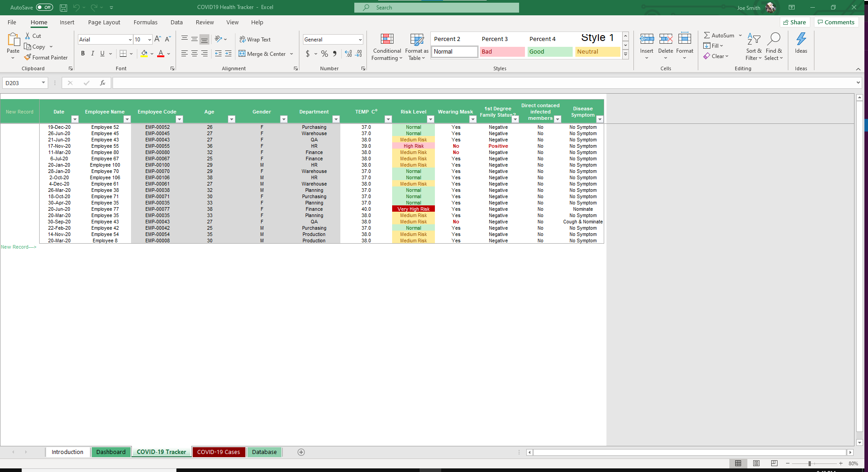Apply the yellow Fill Color

(144, 54)
